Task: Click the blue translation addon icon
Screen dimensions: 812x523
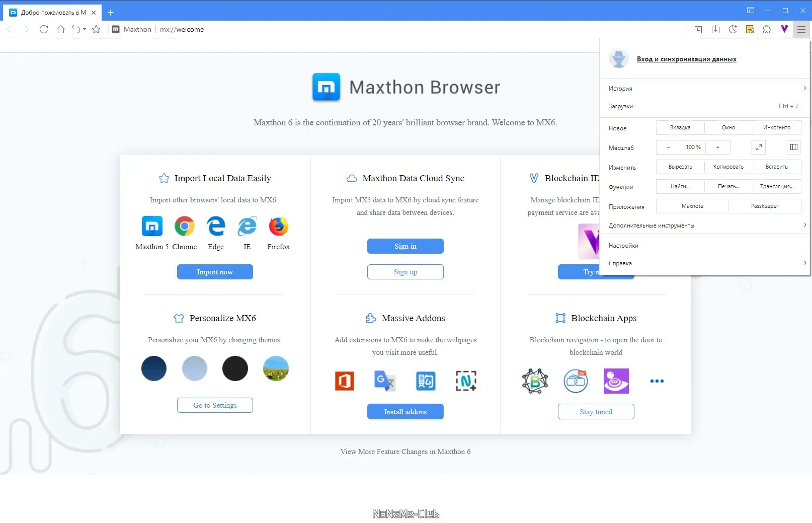Action: (x=426, y=381)
